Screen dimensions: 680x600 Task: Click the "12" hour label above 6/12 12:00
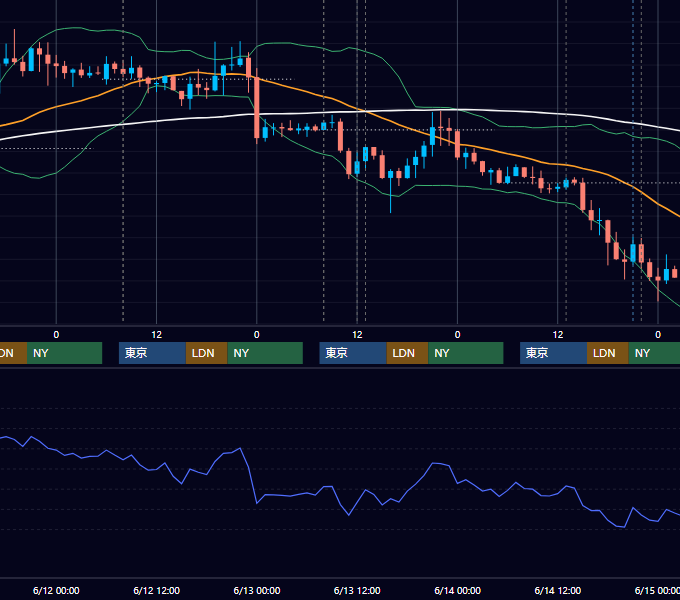tap(157, 335)
